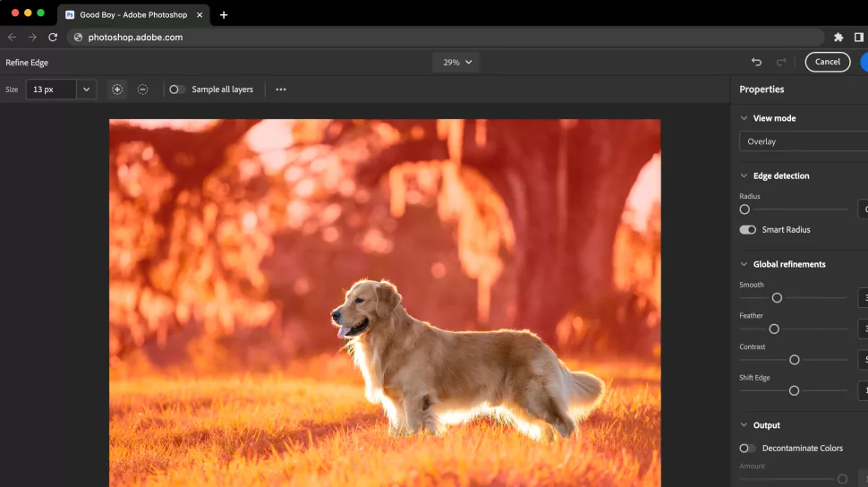This screenshot has height=487, width=868.
Task: Click the Contrast slider handle
Action: [795, 360]
